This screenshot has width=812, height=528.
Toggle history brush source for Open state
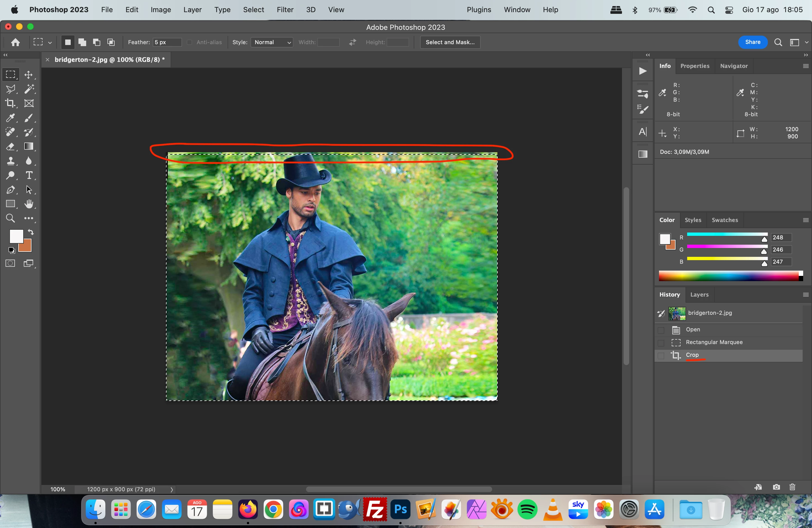661,330
